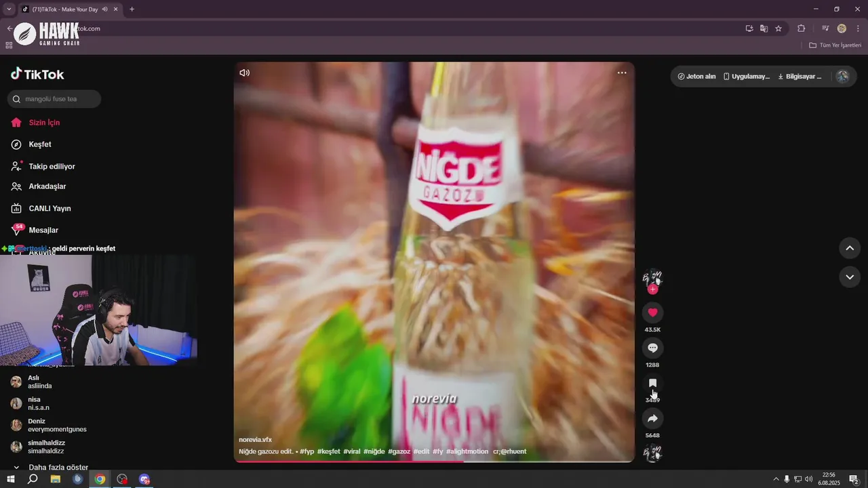
Task: Open the Keşfet page
Action: 40,144
